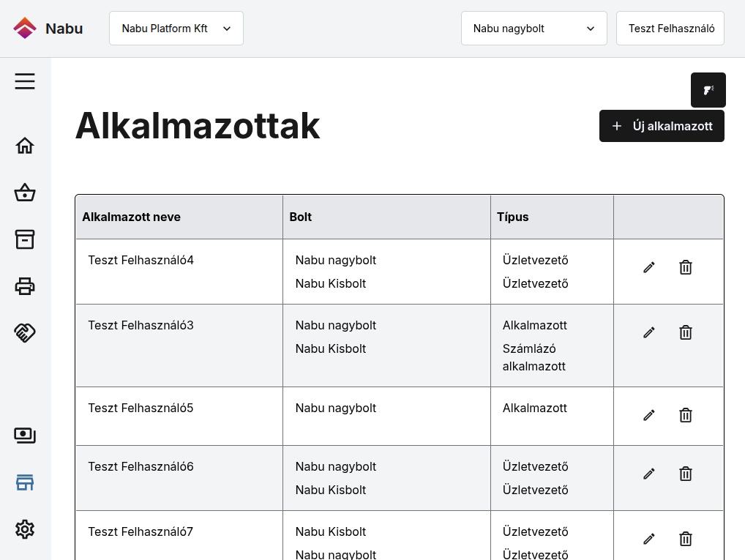Click Nabu nagybolt in Teszt Felhasználó5 row
This screenshot has width=745, height=560.
336,408
